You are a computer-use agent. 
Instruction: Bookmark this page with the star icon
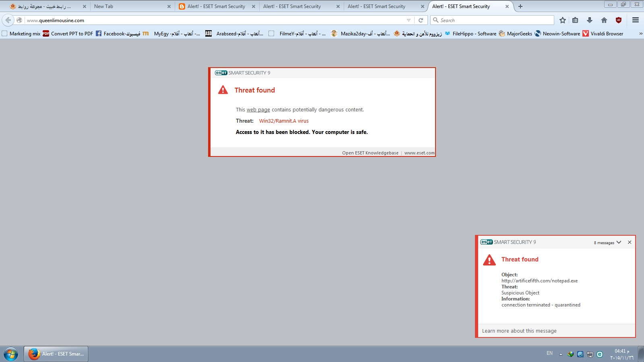pos(563,20)
